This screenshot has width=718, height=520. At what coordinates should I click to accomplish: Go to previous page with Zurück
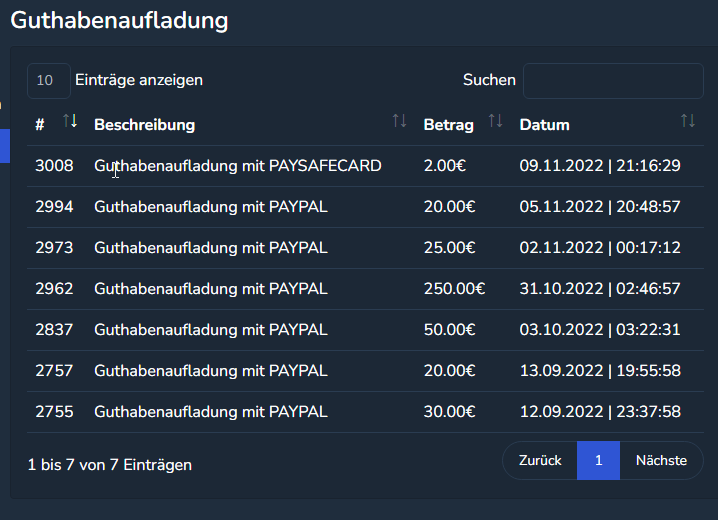[540, 461]
